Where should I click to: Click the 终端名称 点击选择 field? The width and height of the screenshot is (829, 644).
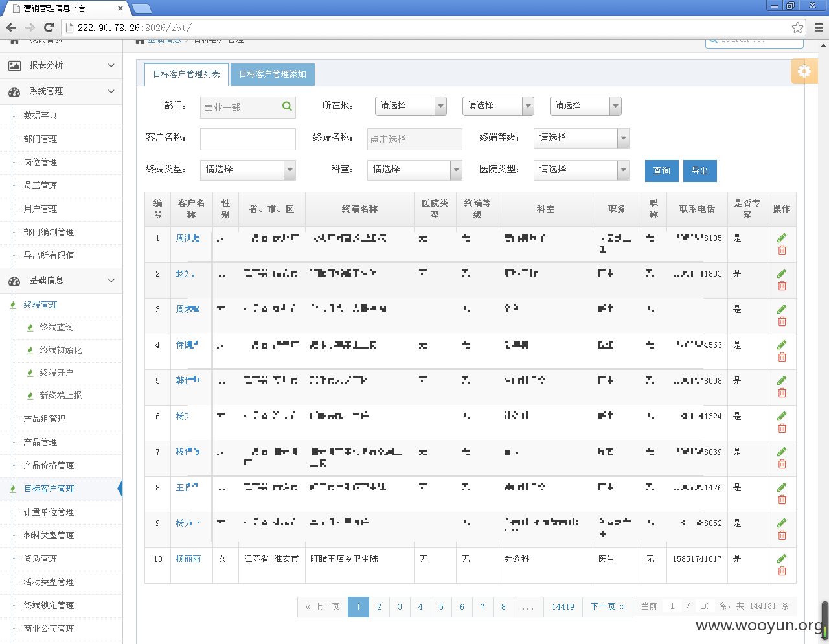click(x=414, y=139)
